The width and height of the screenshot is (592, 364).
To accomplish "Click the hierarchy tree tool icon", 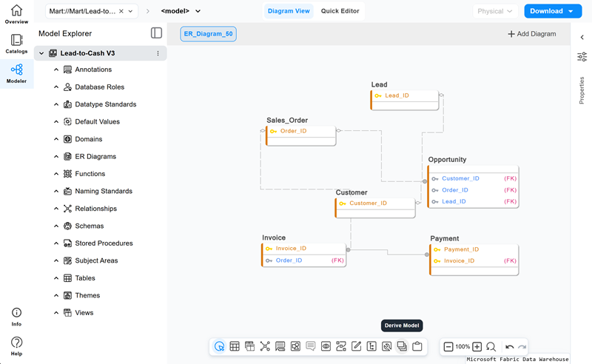I will pos(371,346).
